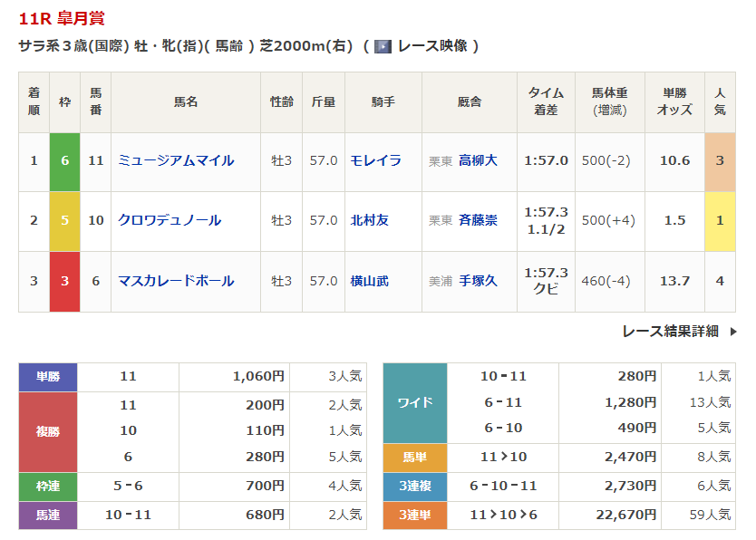Click the ワイド payout label
This screenshot has height=540, width=756.
[415, 402]
